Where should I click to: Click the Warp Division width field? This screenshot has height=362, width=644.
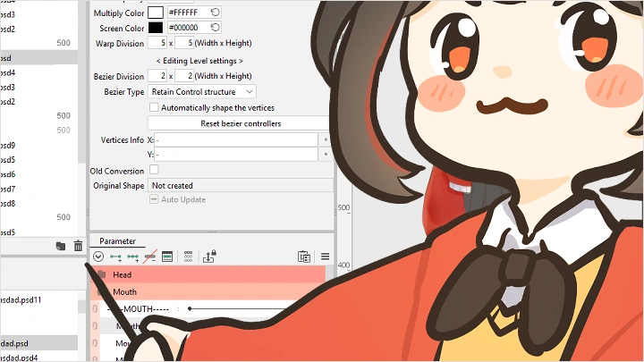(157, 43)
